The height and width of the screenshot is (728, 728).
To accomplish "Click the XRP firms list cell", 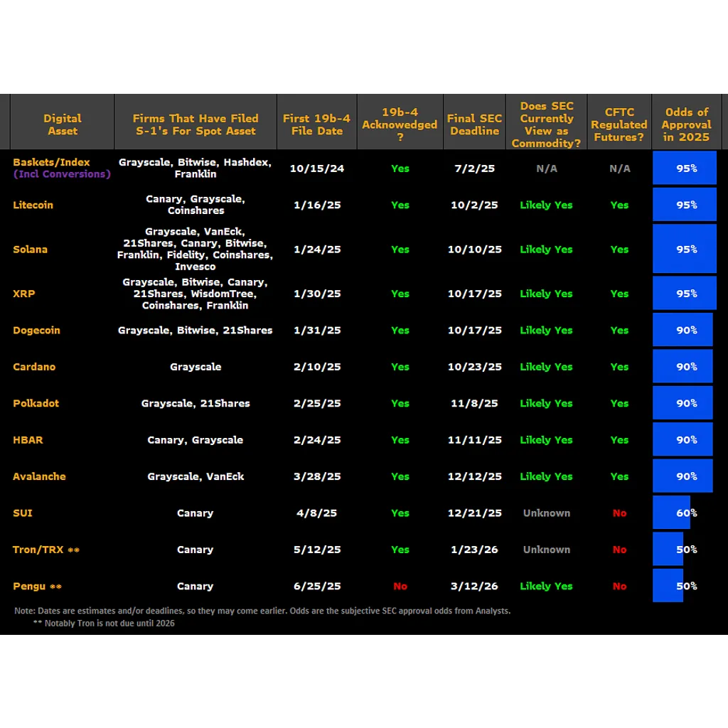I will click(196, 294).
